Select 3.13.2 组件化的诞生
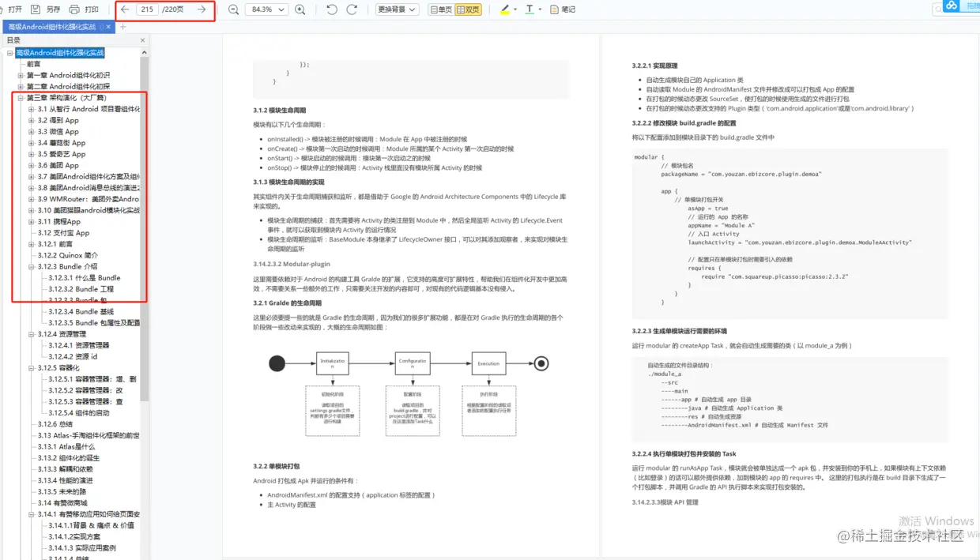Image resolution: width=980 pixels, height=560 pixels. click(x=70, y=458)
